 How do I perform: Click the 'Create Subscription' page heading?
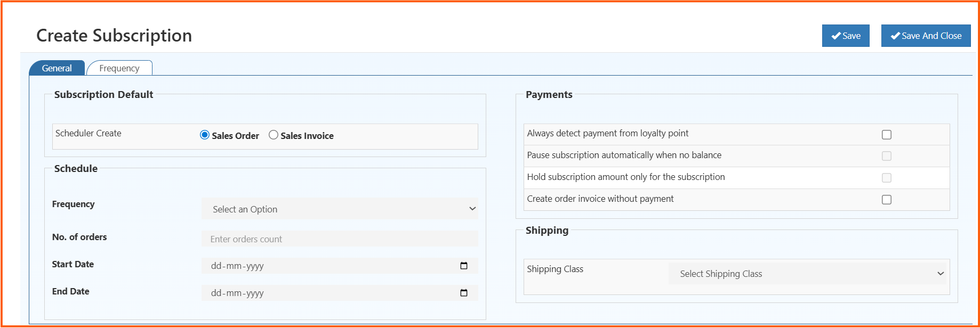click(x=114, y=36)
